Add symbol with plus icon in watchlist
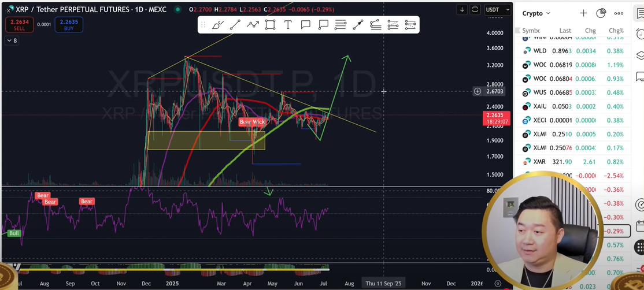 pyautogui.click(x=583, y=13)
